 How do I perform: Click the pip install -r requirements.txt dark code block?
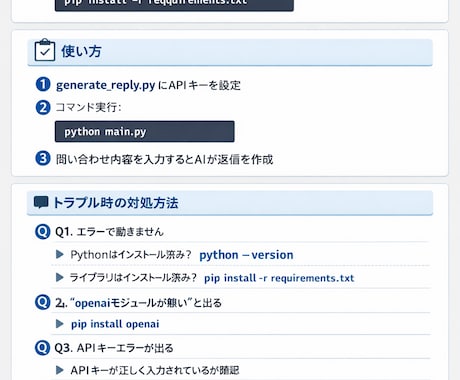tap(174, 5)
